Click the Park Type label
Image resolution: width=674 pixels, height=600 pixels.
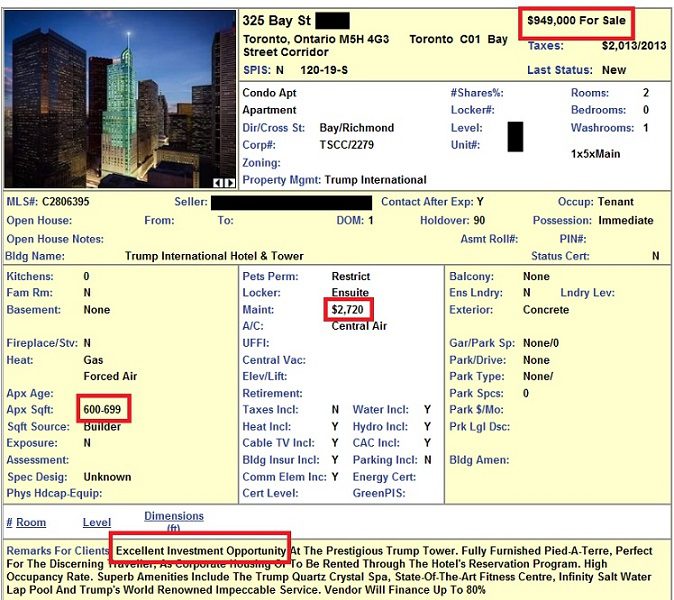477,377
